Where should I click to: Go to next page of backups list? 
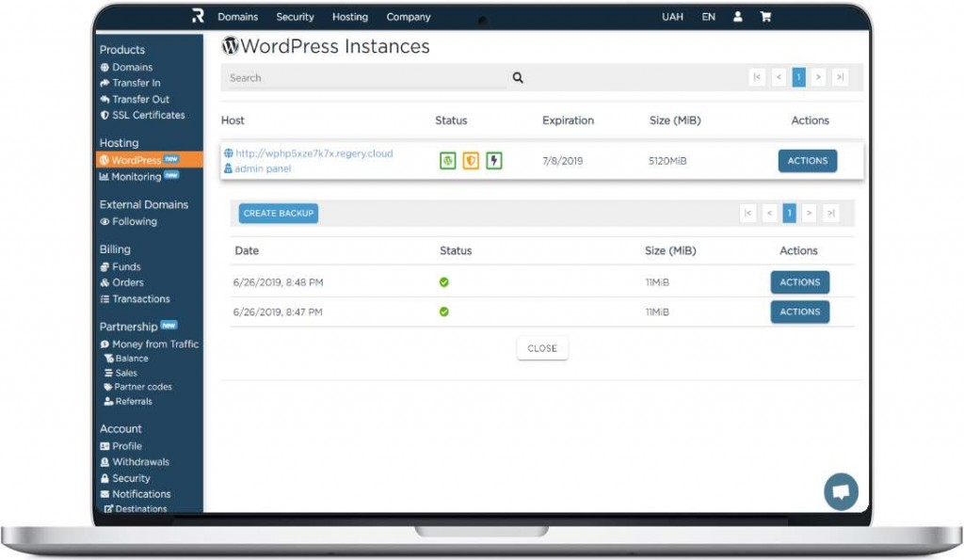pyautogui.click(x=809, y=213)
